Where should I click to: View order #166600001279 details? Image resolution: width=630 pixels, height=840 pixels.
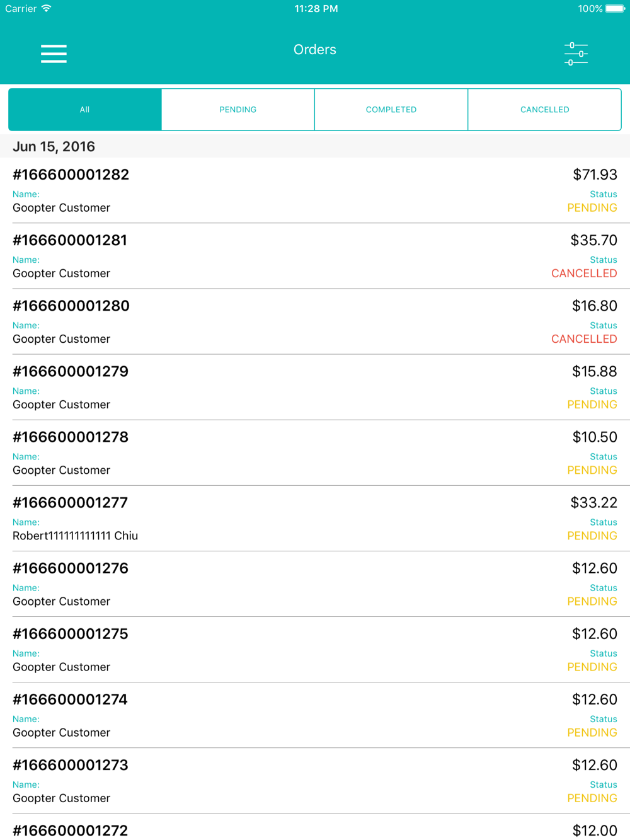[315, 387]
